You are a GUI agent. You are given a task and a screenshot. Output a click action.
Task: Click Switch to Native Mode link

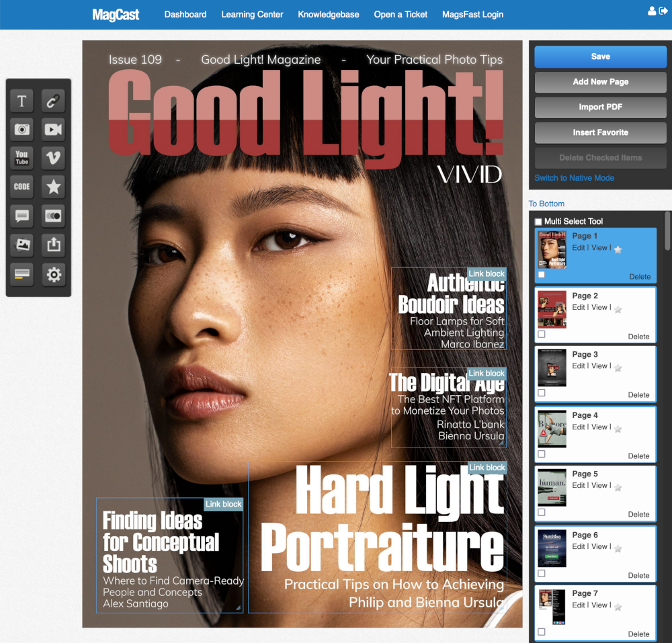575,177
